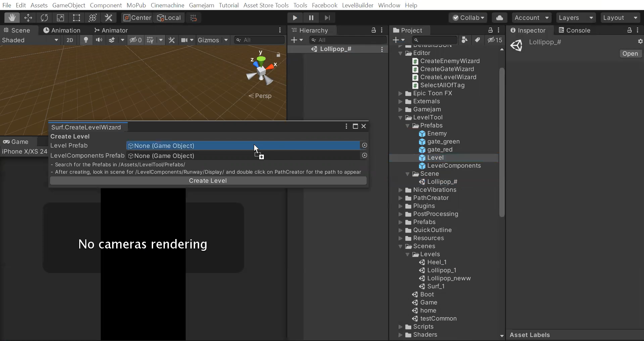Open cloud services icon
Viewport: 644px width, 341px height.
pos(499,18)
